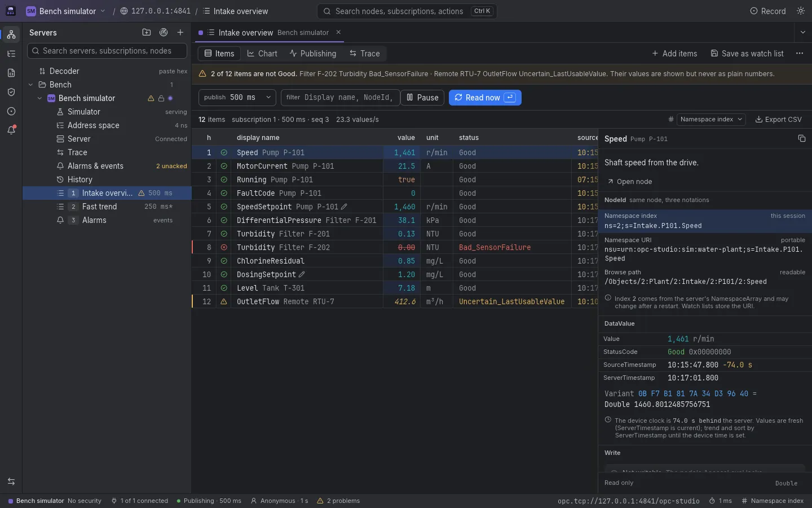Open the Speed node via Open node link

pyautogui.click(x=630, y=182)
